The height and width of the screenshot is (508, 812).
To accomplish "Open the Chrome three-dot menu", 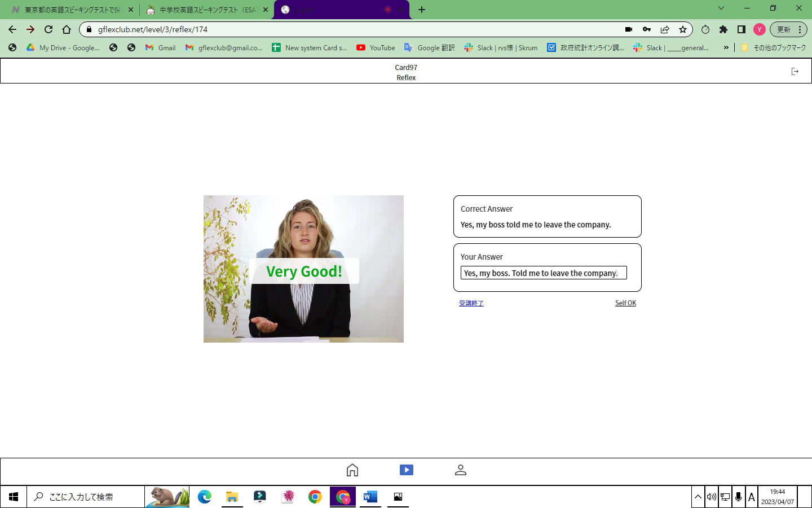I will click(x=800, y=29).
